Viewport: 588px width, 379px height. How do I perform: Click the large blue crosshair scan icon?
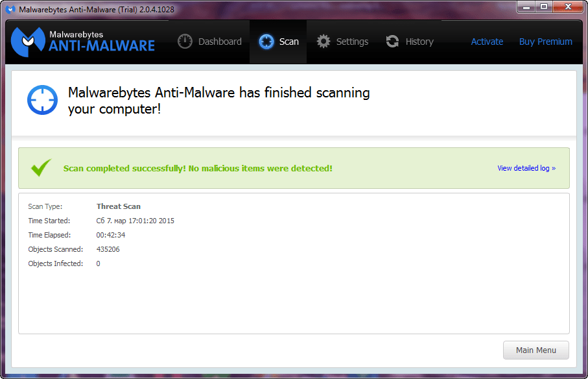(x=42, y=100)
